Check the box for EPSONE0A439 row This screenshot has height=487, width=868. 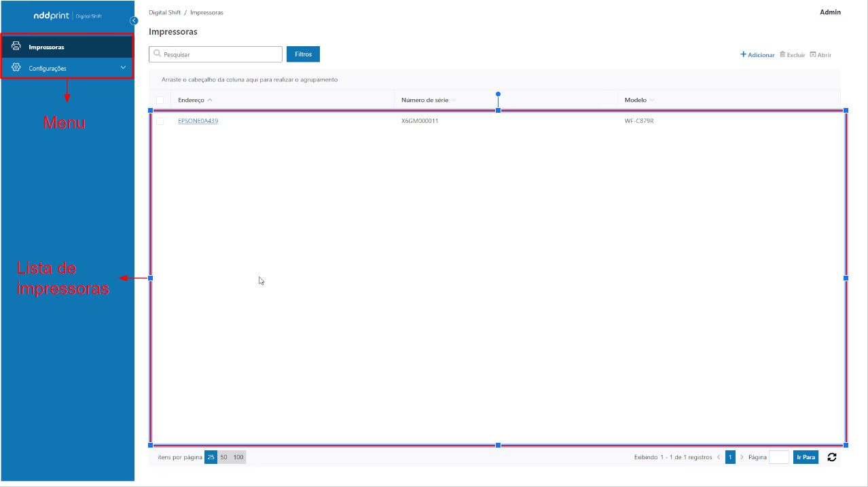point(160,121)
